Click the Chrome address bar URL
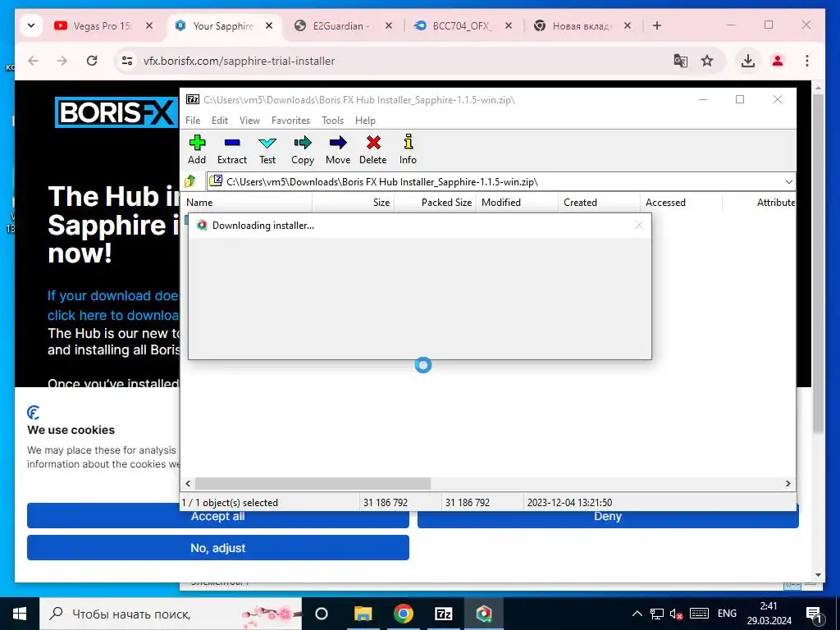This screenshot has width=840, height=630. [x=239, y=61]
